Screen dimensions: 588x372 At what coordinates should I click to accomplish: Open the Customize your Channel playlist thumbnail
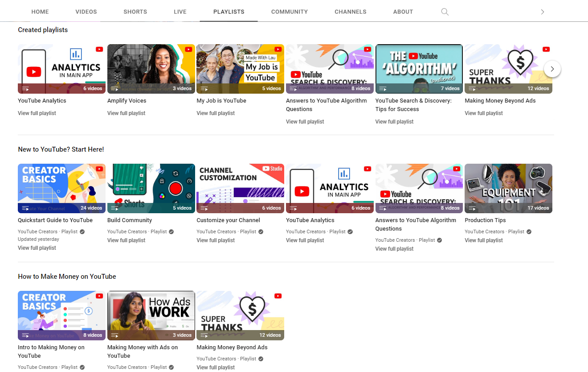(240, 188)
